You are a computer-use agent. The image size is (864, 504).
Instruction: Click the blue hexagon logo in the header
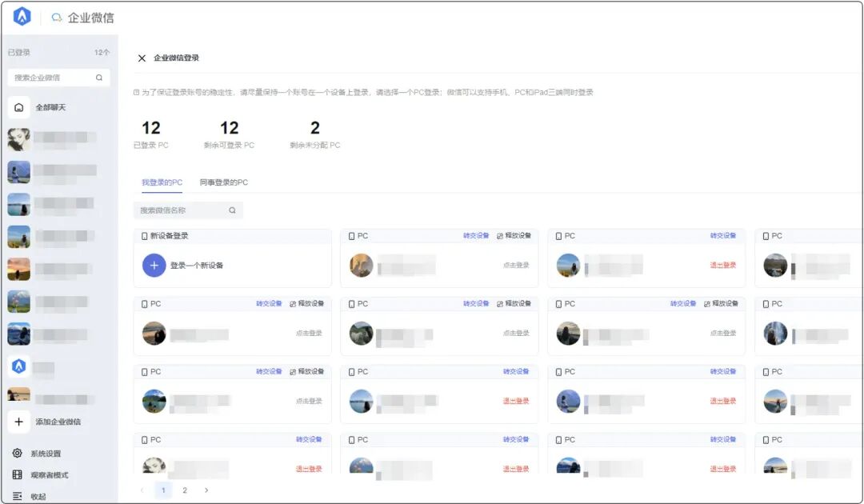pyautogui.click(x=22, y=17)
